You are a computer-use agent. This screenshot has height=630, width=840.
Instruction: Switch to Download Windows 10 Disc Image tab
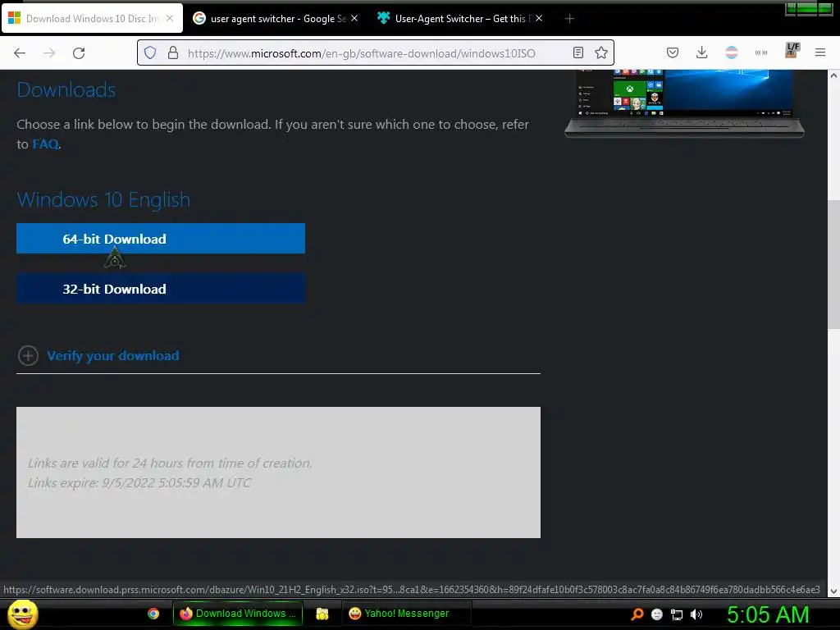92,18
